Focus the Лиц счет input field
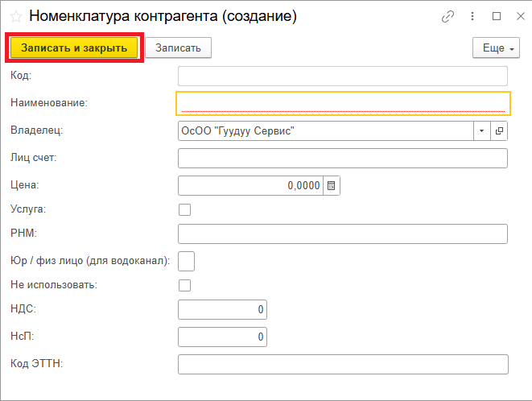Viewport: 532px width, 401px height. (343, 159)
